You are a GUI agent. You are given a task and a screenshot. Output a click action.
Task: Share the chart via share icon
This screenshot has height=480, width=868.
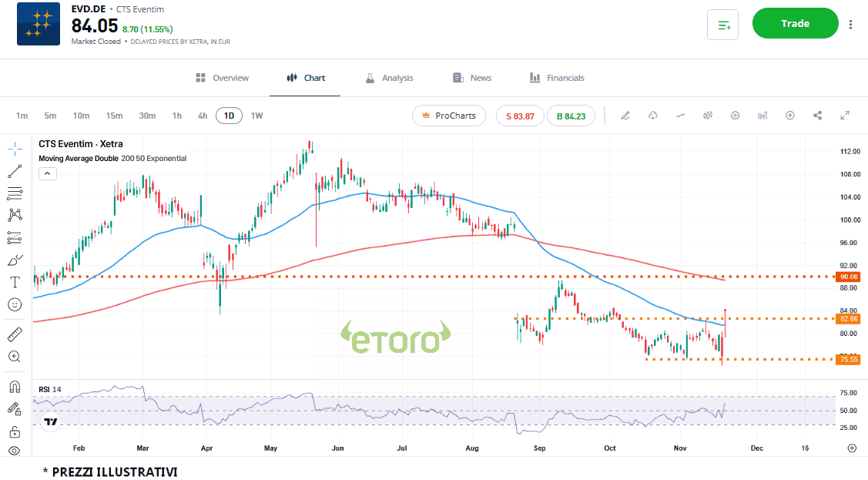click(x=817, y=116)
